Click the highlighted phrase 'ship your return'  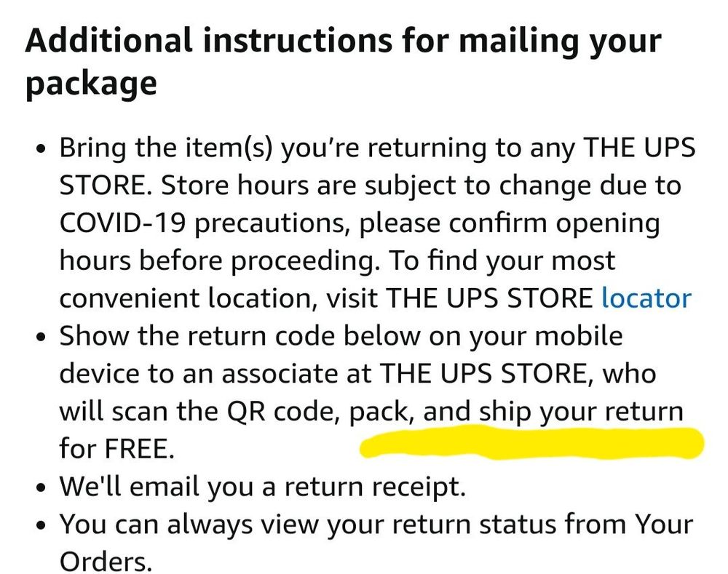[581, 412]
